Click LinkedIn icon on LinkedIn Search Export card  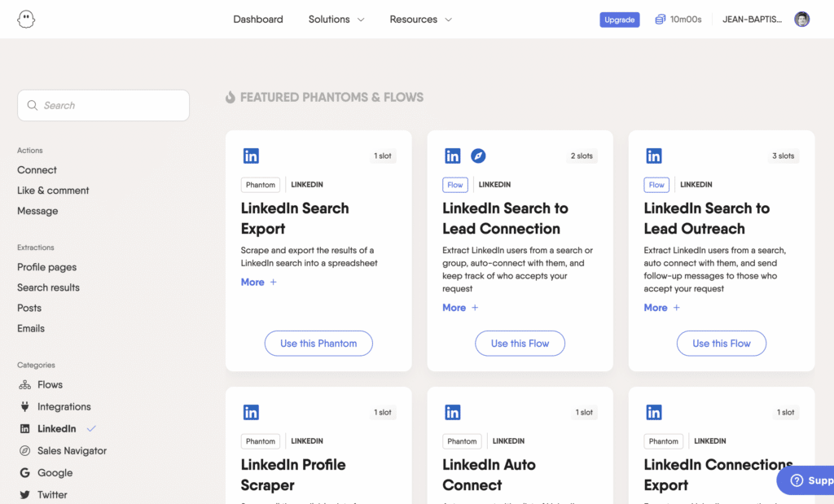[251, 156]
